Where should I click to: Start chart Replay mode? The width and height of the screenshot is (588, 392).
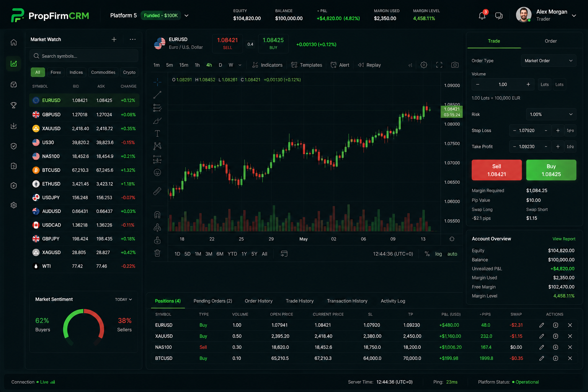coord(369,65)
